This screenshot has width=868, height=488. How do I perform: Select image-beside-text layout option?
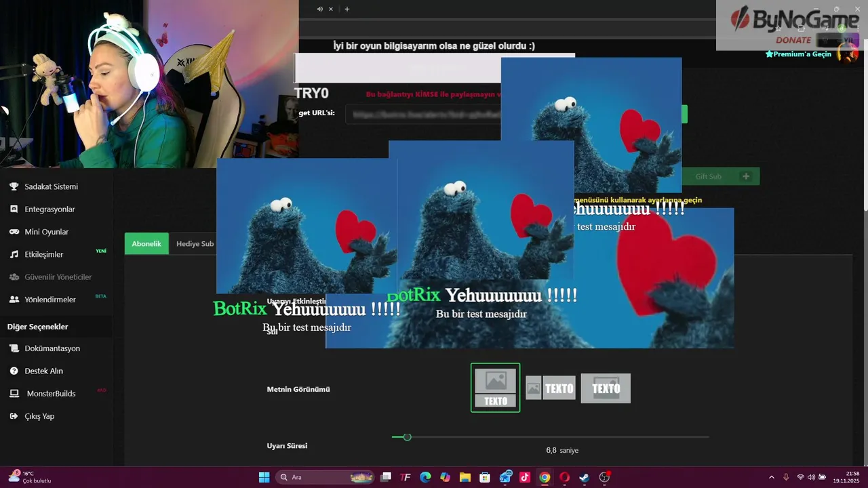coord(551,388)
